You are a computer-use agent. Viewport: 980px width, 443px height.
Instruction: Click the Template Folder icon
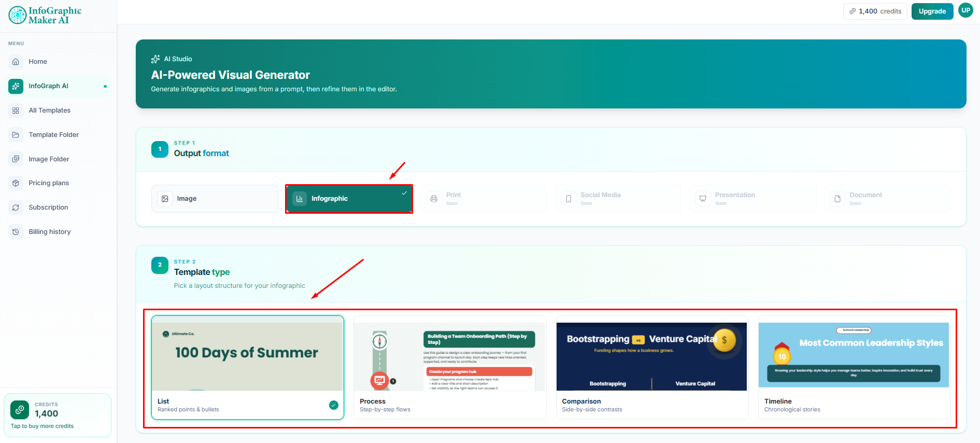pos(16,135)
